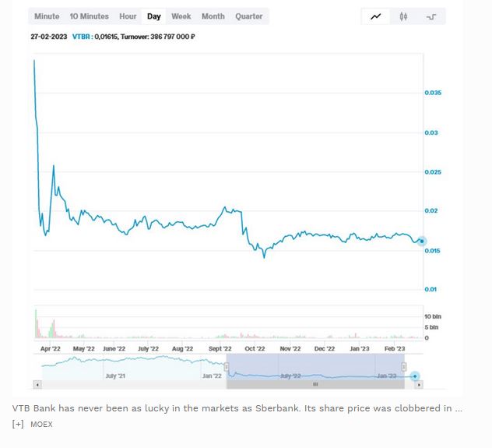
Task: Click the right scroll arrow of navigator
Action: pos(420,384)
